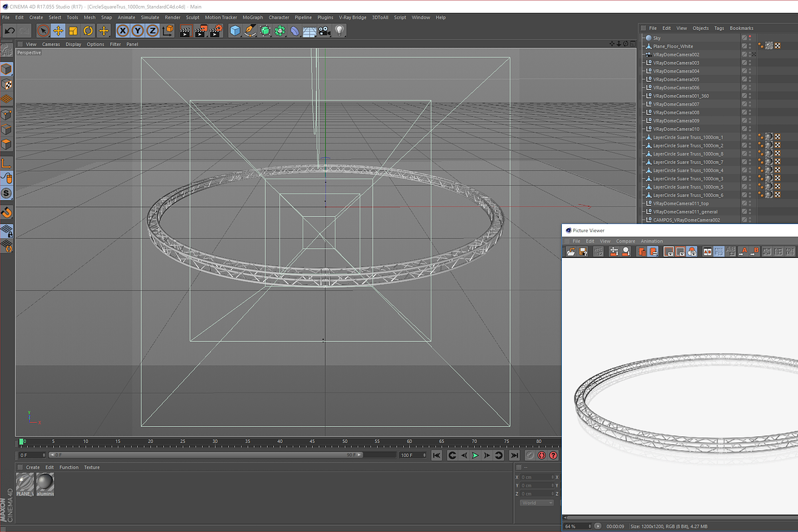Select the Rotate tool

88,31
